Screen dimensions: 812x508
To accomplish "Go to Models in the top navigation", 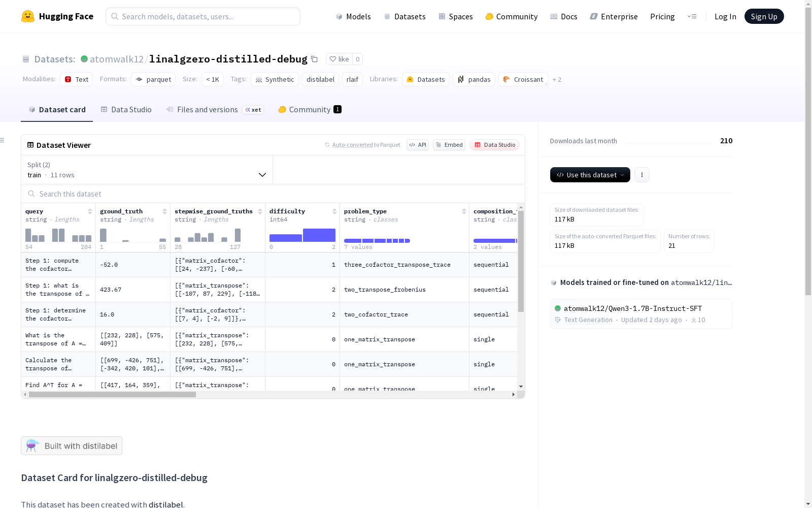I will point(353,16).
